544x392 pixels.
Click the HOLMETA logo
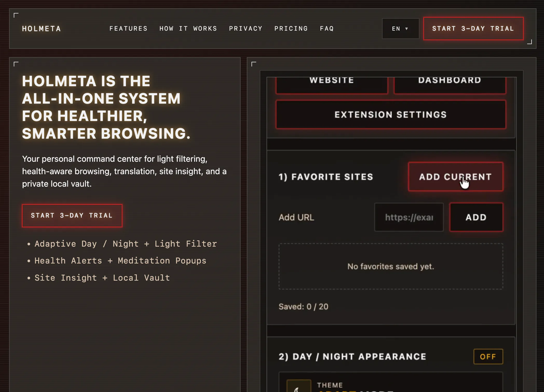click(x=42, y=29)
